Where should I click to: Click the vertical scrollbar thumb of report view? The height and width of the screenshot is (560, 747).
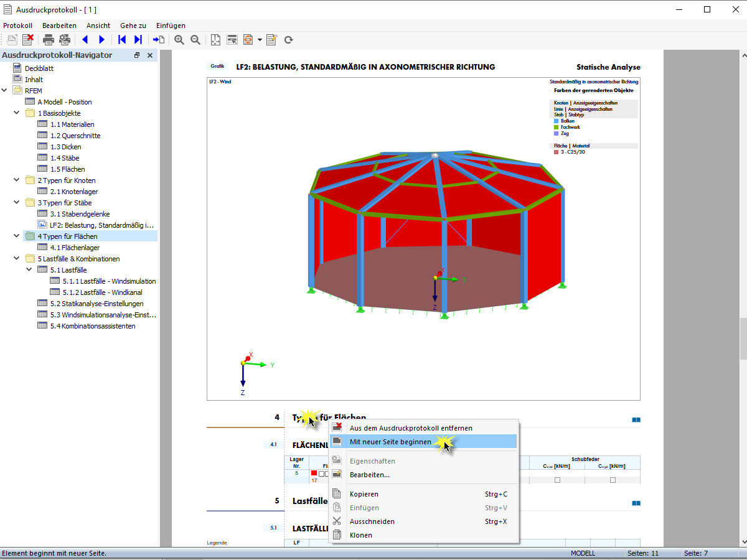tap(743, 339)
